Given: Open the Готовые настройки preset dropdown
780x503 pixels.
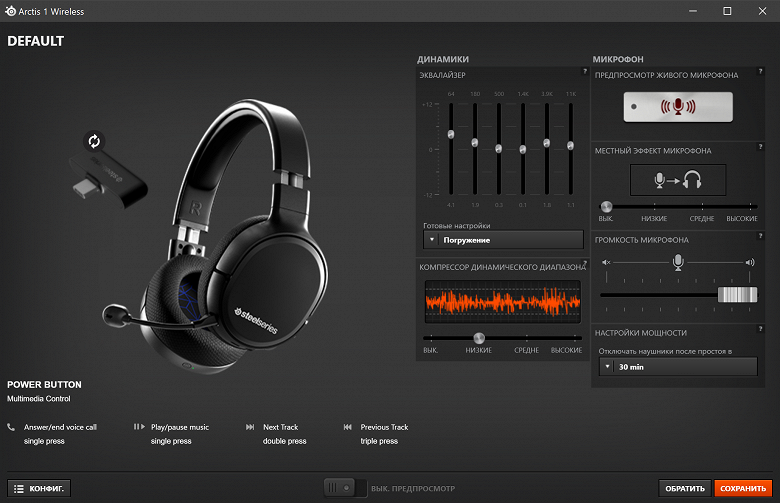Looking at the screenshot, I should [x=503, y=240].
